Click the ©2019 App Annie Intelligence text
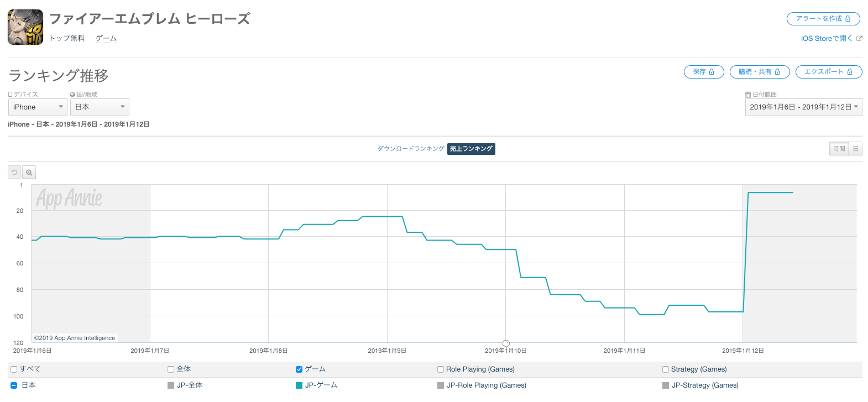This screenshot has height=402, width=868. pyautogui.click(x=75, y=338)
